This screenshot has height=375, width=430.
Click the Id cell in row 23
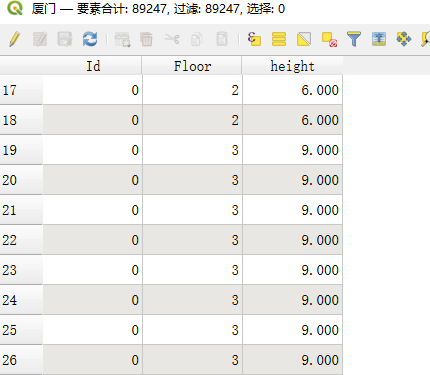[93, 270]
